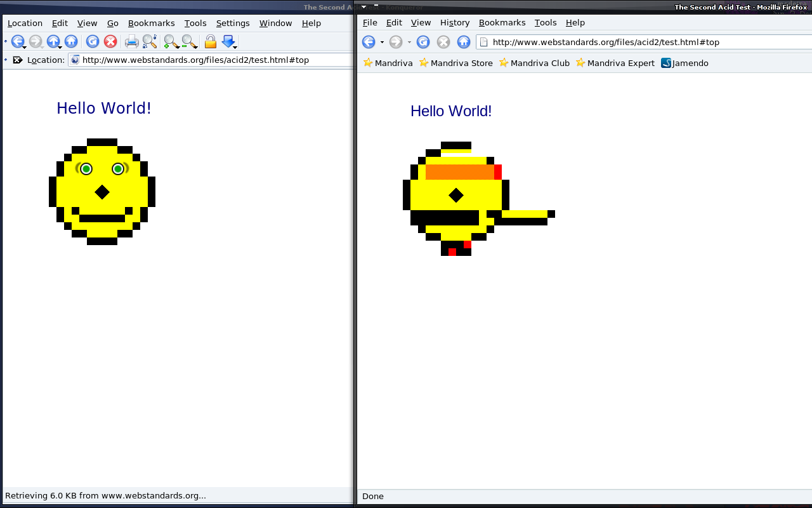Image resolution: width=812 pixels, height=508 pixels.
Task: Open Konqueror's Settings menu
Action: click(233, 23)
